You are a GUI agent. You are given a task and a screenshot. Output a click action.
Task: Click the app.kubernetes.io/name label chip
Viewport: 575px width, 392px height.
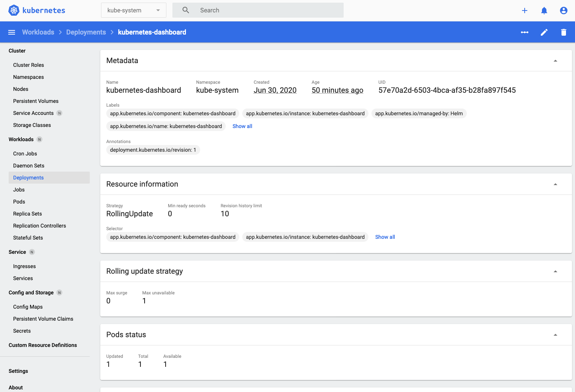166,126
